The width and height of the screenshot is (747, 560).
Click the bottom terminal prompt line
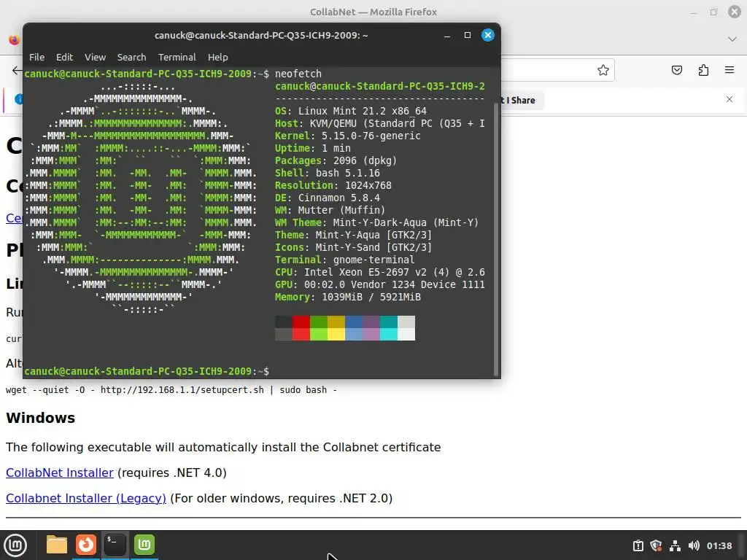point(147,371)
